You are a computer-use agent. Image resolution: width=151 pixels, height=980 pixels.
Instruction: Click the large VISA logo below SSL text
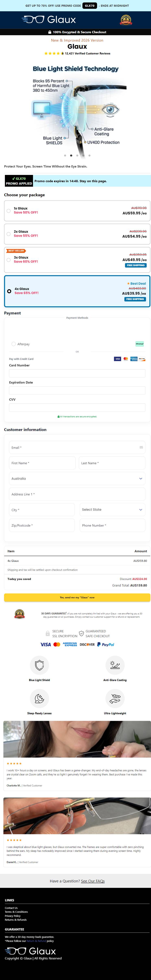pos(46,644)
